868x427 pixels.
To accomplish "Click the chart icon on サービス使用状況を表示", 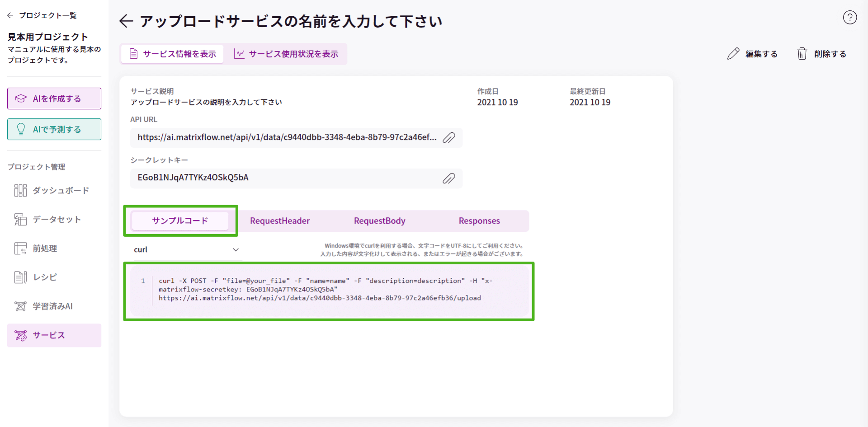I will click(239, 54).
